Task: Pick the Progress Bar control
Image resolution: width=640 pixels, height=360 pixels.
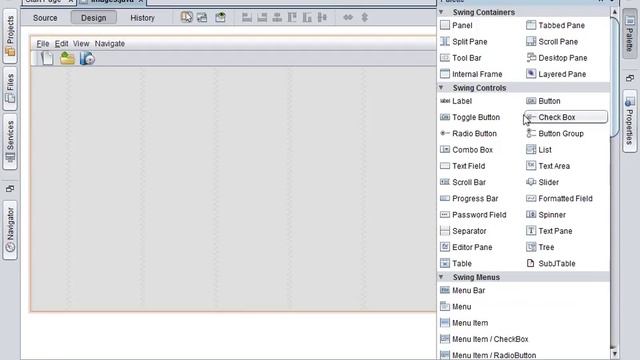Action: pos(469,199)
